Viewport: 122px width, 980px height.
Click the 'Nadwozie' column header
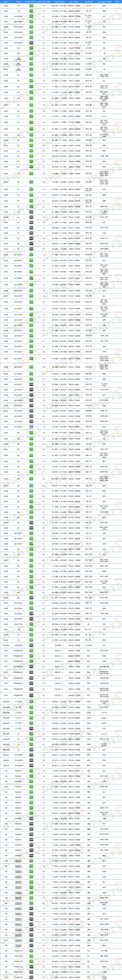click(89, 2)
